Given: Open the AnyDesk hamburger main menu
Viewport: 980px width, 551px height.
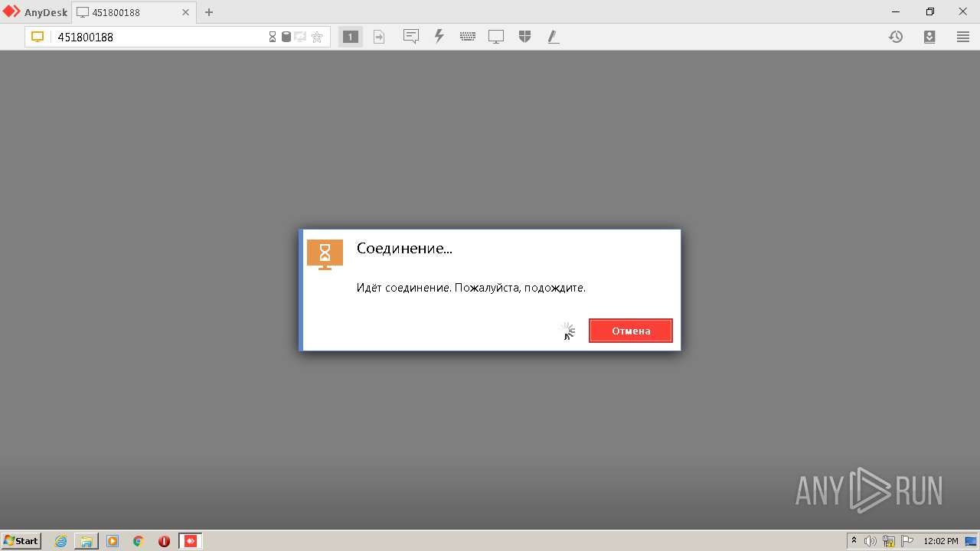Looking at the screenshot, I should 963,37.
